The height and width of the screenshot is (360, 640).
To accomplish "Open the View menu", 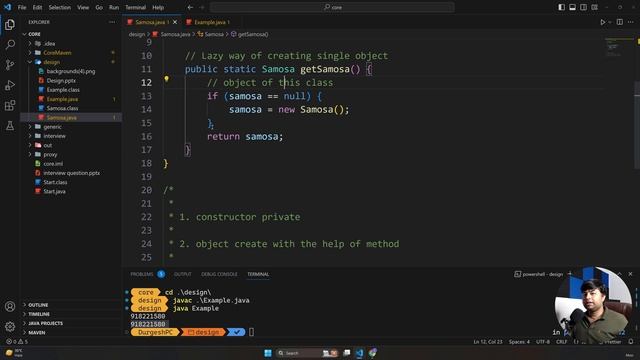I will [83, 7].
